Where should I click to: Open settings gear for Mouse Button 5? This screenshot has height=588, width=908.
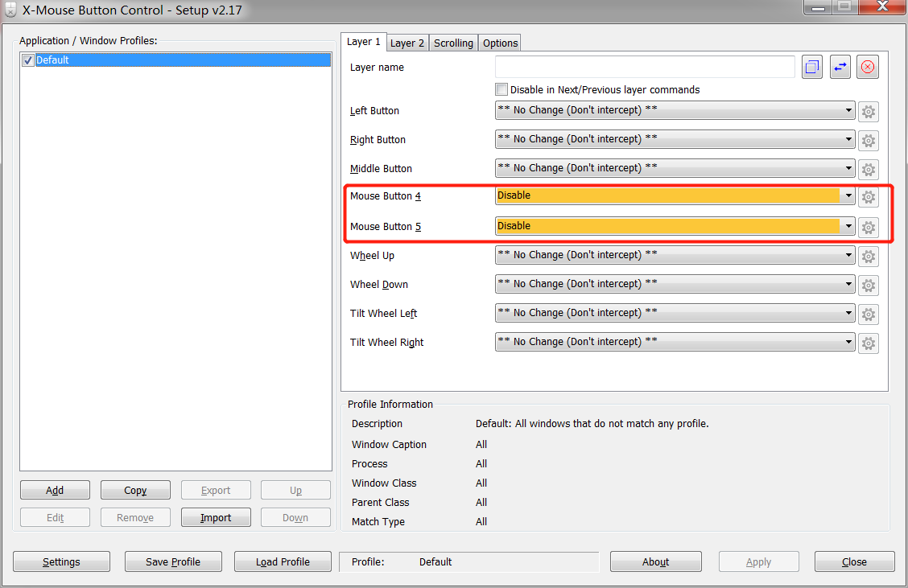[x=868, y=228]
